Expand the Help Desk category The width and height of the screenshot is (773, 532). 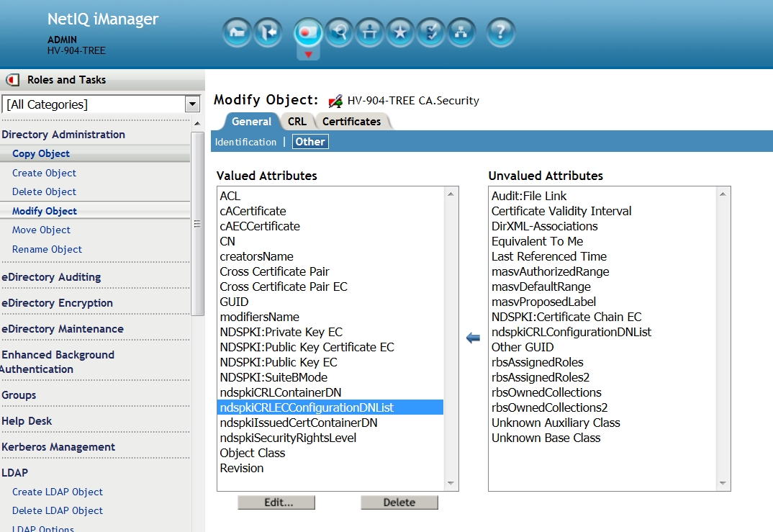pyautogui.click(x=27, y=421)
